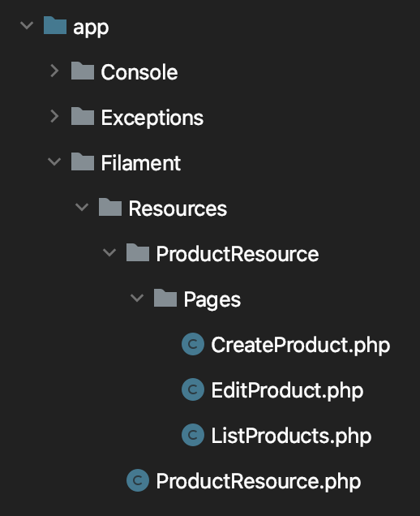Click the Resources folder icon
The image size is (420, 516).
pos(110,207)
